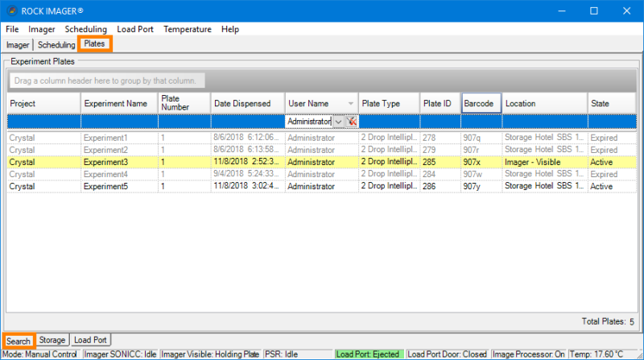Open the User Name filter dropdown
Screen dimensions: 644x360
[338, 122]
